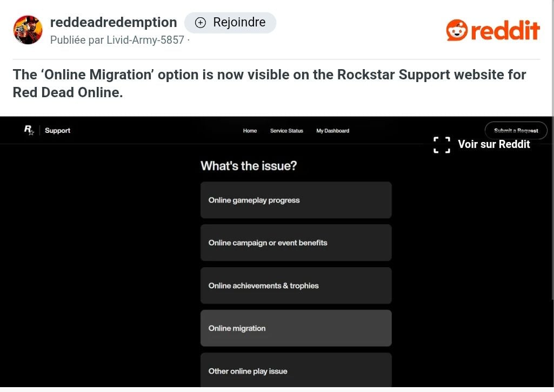This screenshot has height=392, width=554.
Task: Click the Support label beside logo
Action: [x=58, y=131]
